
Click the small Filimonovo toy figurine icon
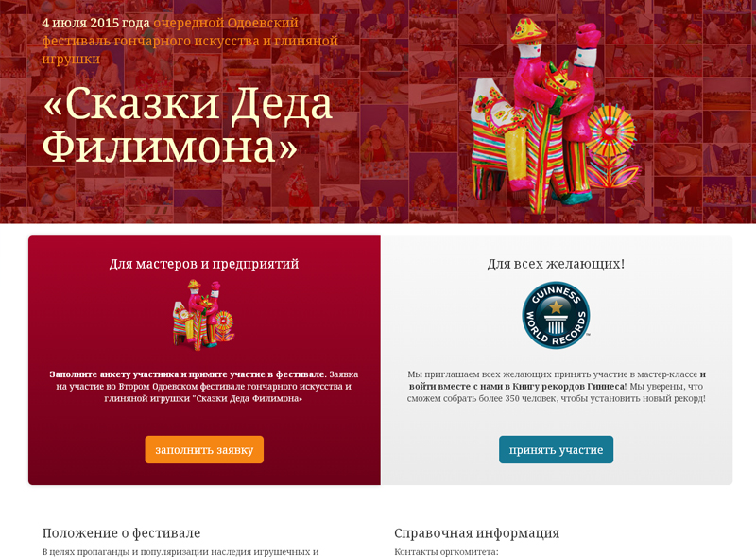[x=204, y=315]
